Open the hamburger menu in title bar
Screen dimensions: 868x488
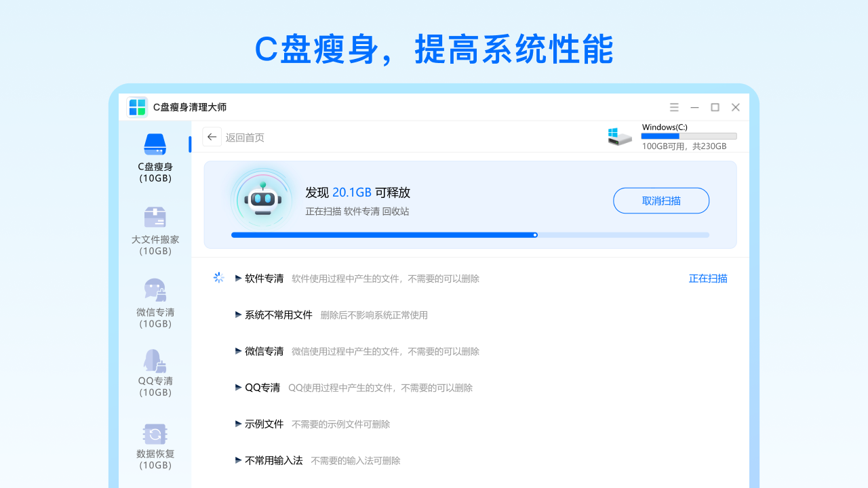pos(674,107)
